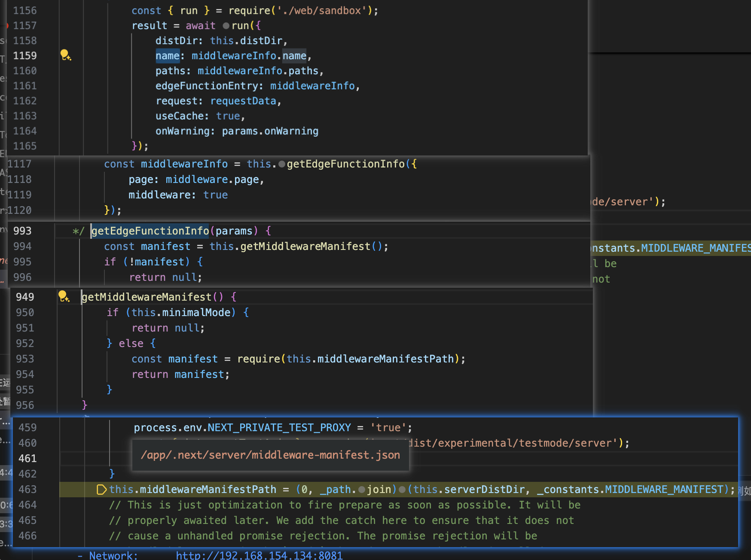Click 'middleware: true' on line 1119
Viewport: 751px width, 560px height.
178,195
